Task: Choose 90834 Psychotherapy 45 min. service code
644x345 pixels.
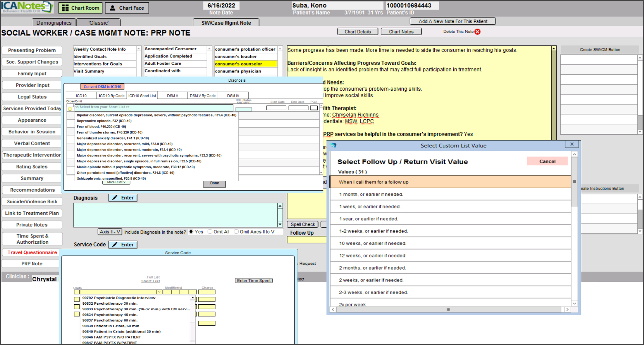Action: click(x=110, y=315)
